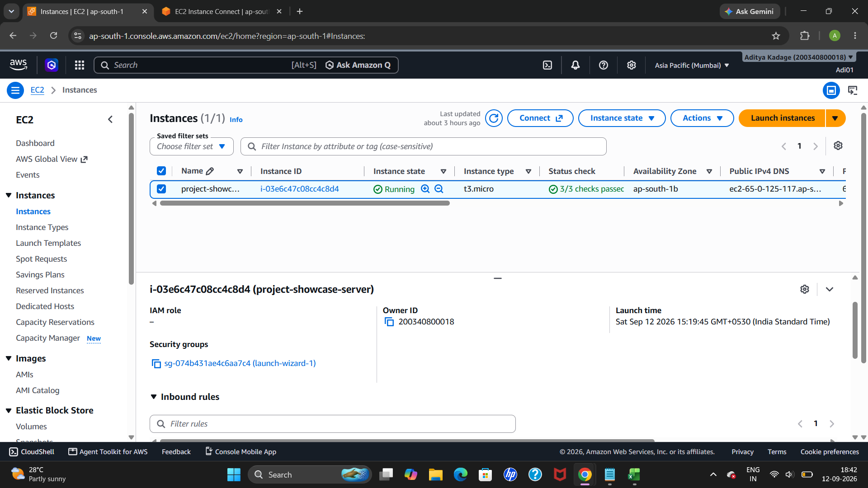The image size is (868, 488).
Task: Open File Explorer from the taskbar
Action: (x=435, y=474)
